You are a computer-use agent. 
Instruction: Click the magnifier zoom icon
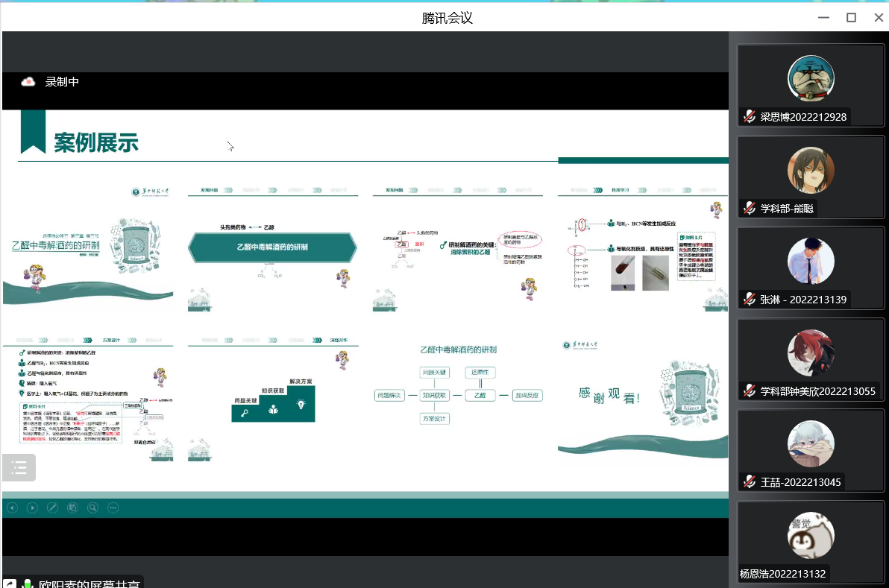[92, 508]
